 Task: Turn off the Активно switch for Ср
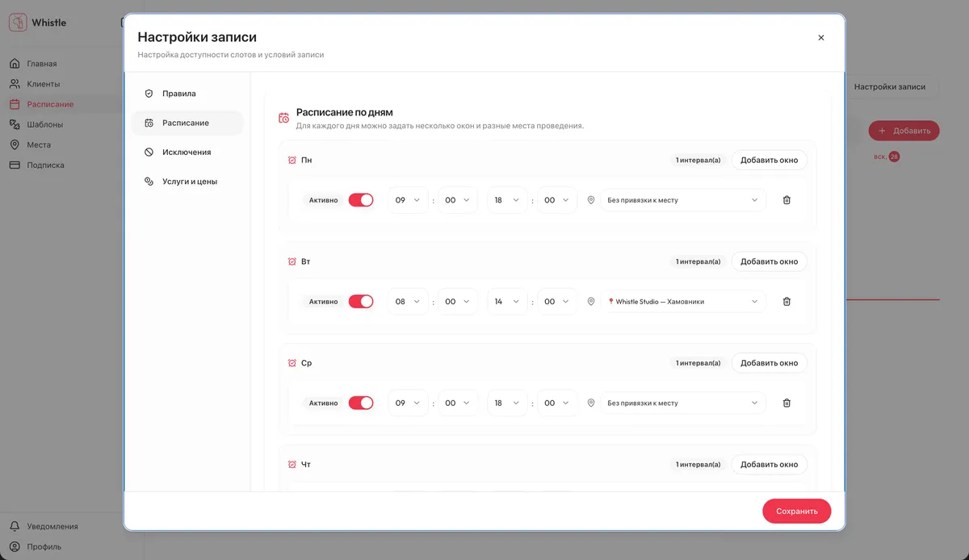(x=361, y=403)
